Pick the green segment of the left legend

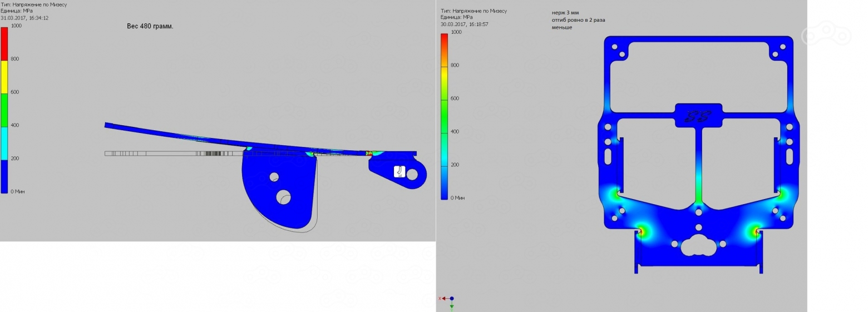pyautogui.click(x=4, y=110)
